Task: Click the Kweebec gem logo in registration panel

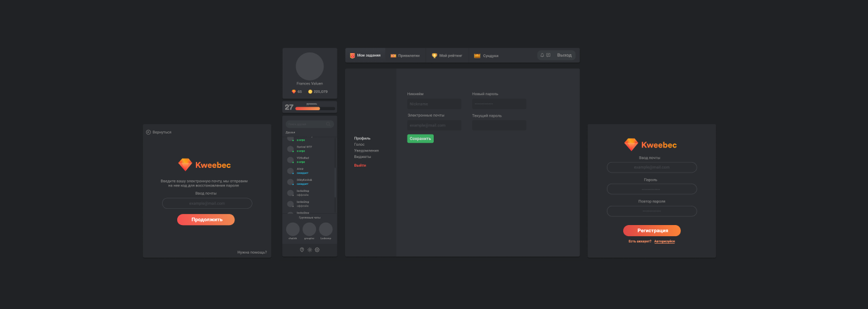Action: coord(631,145)
